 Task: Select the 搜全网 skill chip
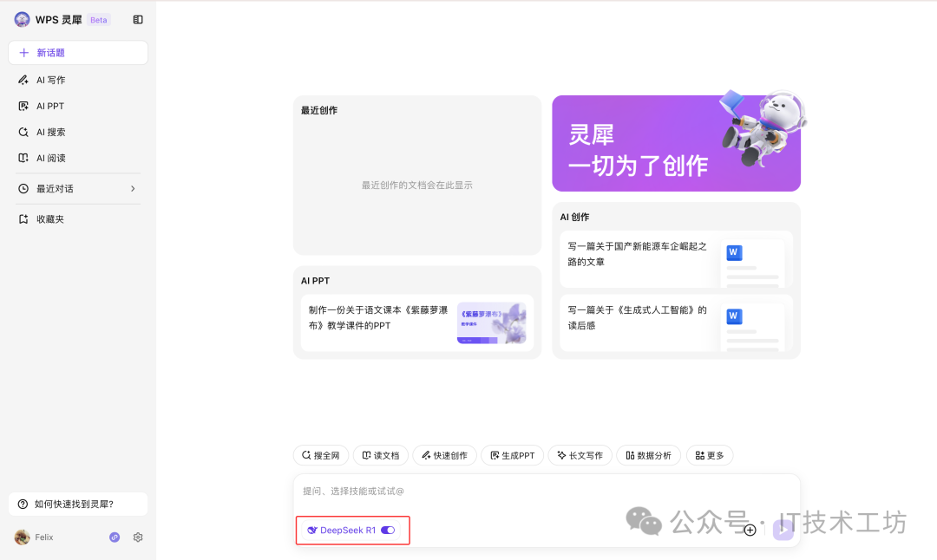coord(321,454)
